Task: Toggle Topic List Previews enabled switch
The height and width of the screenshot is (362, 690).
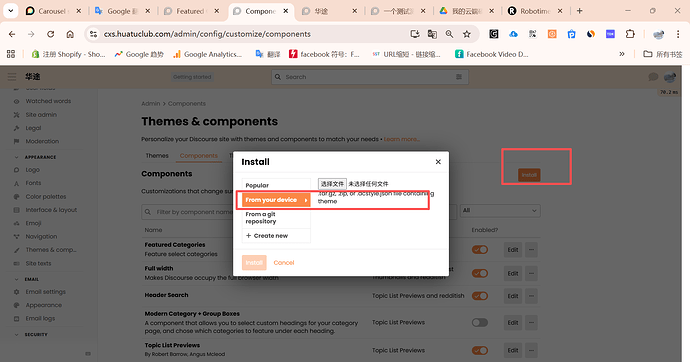Action: (x=480, y=351)
